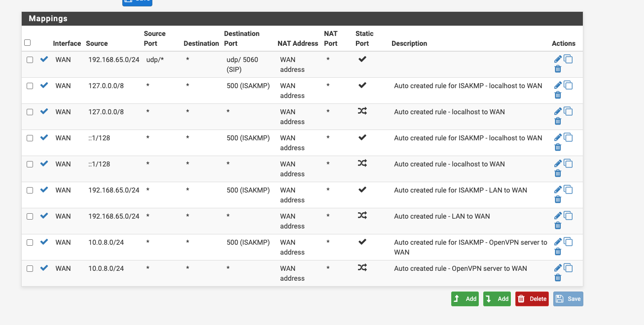Click the 'Mappings' panel title
Viewport: 644px width, 325px height.
(48, 19)
